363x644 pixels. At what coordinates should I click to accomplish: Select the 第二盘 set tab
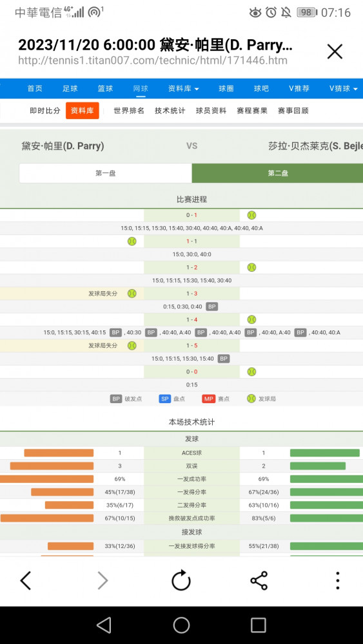point(277,173)
